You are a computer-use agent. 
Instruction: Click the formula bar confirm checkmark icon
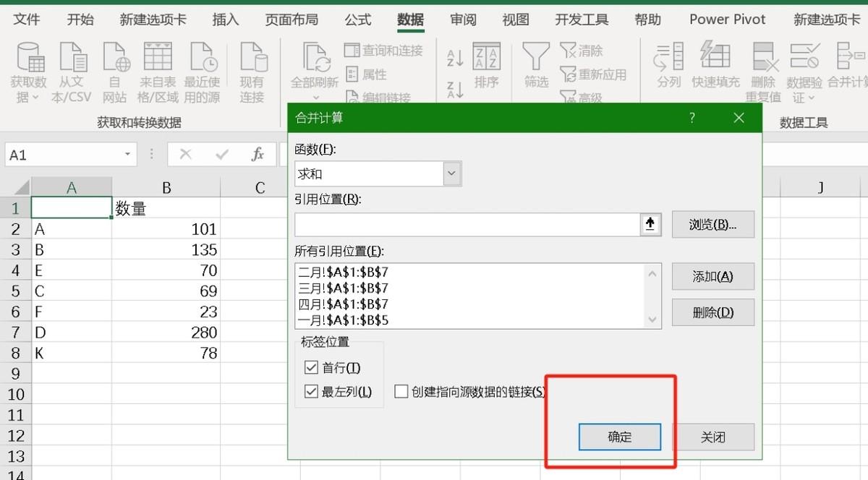coord(222,155)
